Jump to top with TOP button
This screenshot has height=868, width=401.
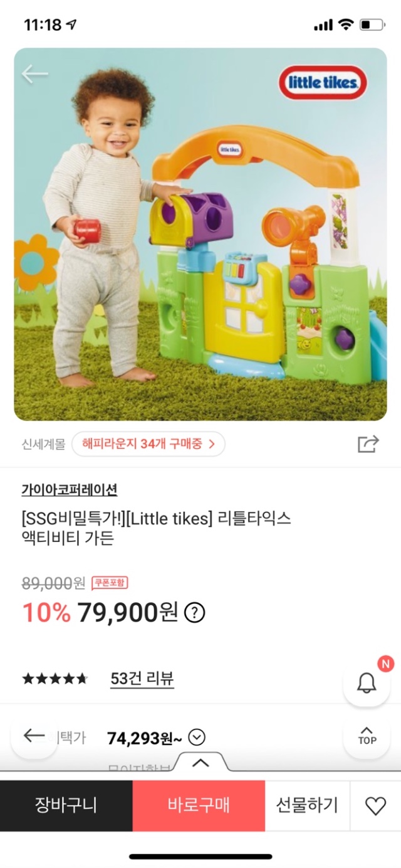tap(367, 736)
